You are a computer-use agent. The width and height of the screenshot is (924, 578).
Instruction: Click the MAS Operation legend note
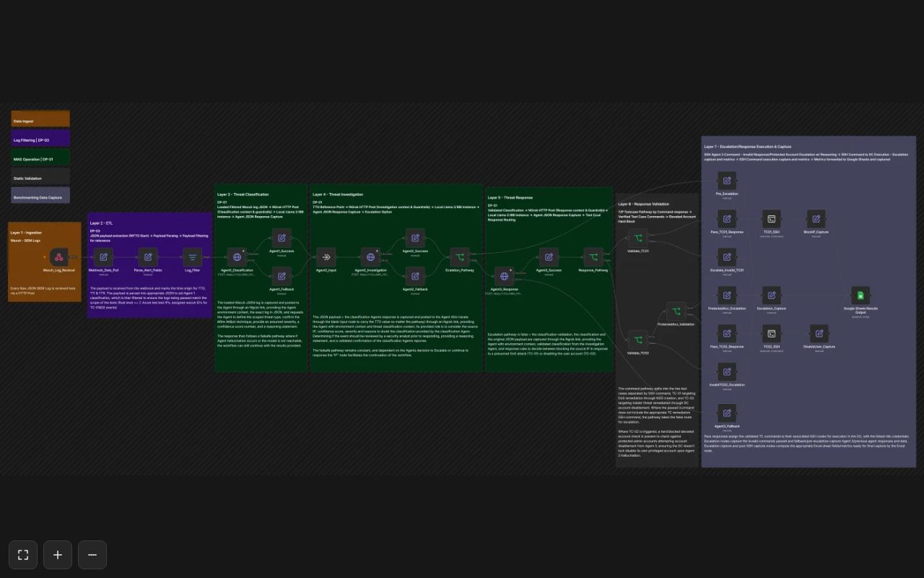tap(40, 158)
